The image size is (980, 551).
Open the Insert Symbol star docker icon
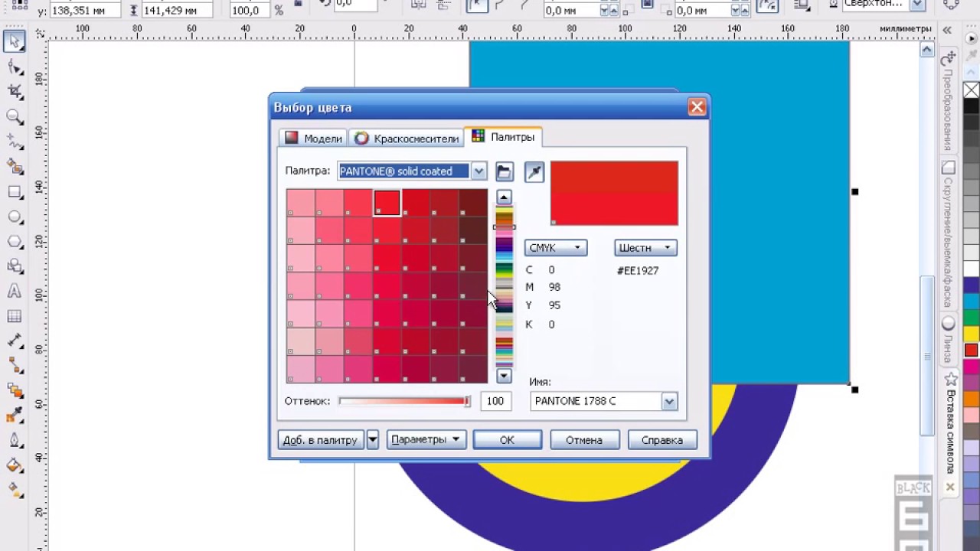click(x=950, y=379)
